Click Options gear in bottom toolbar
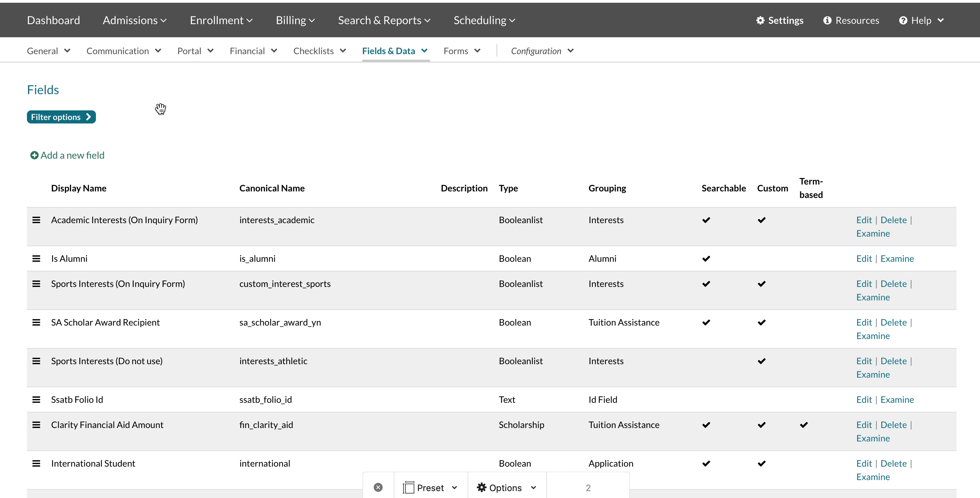The height and width of the screenshot is (498, 980). pyautogui.click(x=482, y=487)
